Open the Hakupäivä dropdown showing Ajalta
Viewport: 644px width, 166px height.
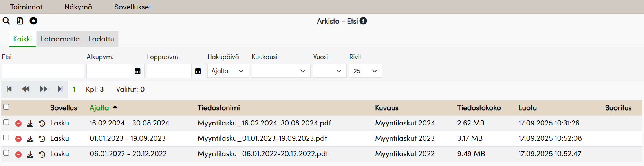point(228,71)
